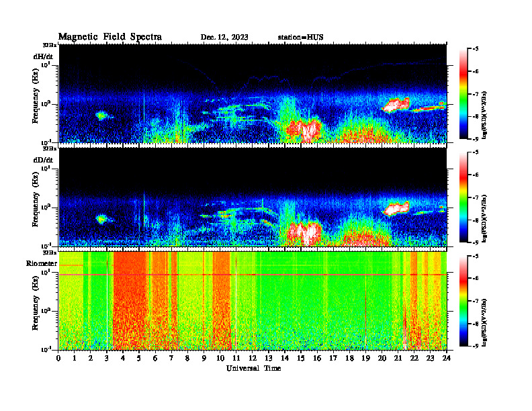Screen dimensions: 532x411
Task: Click the "-6" tick on Riometer colorbar
Action: 476,278
